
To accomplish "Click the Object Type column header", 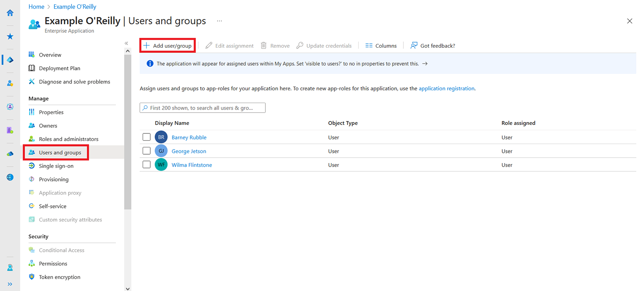I will [343, 123].
